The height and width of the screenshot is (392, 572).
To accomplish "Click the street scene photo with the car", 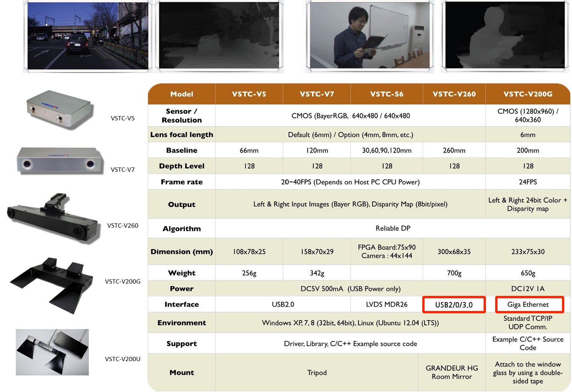I will coord(88,36).
